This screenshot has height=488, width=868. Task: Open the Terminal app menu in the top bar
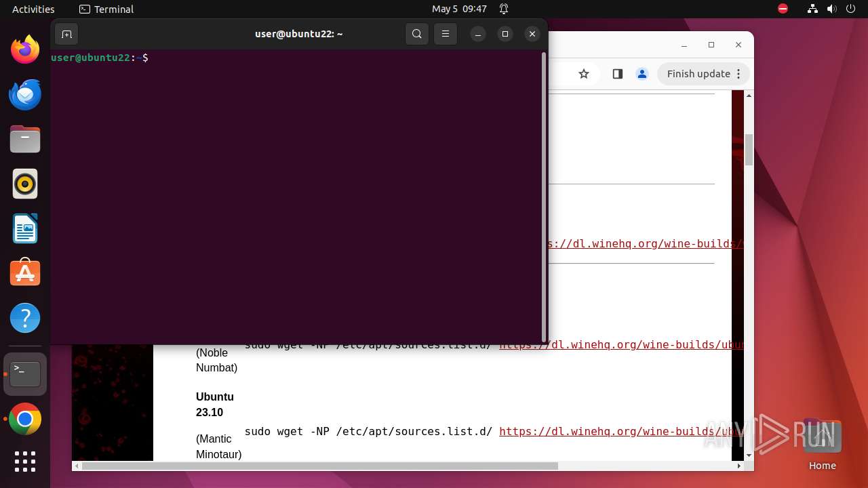tap(106, 9)
